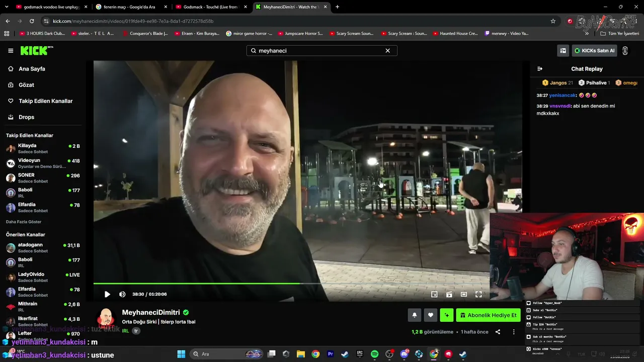This screenshot has width=644, height=362.
Task: Clear the 'meyhaneci' search text
Action: click(x=387, y=51)
